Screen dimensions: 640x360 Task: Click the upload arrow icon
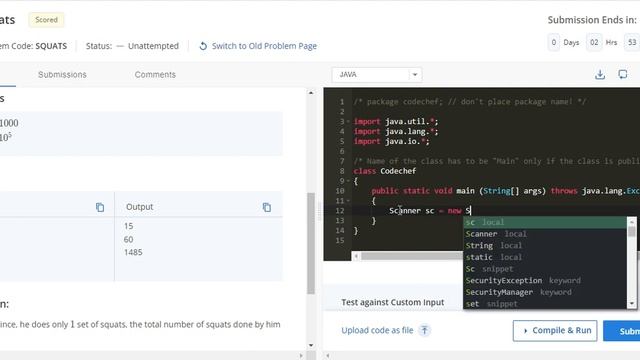[x=424, y=330]
